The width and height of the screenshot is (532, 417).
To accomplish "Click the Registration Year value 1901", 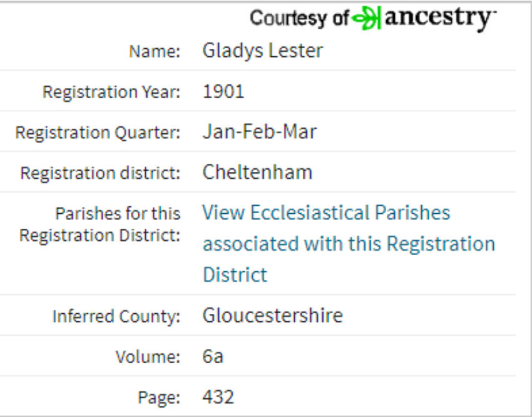I will coord(223,91).
